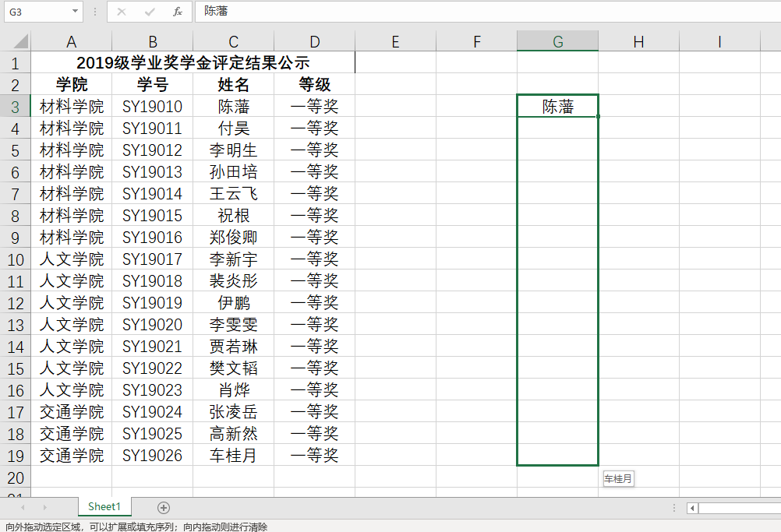
Task: Select cell containing SY19017
Action: coord(153,259)
